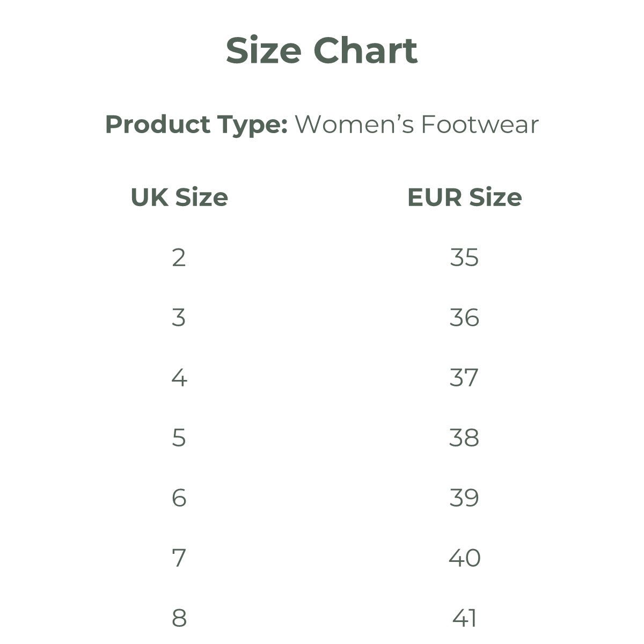Click the word Footwear

coord(479,125)
